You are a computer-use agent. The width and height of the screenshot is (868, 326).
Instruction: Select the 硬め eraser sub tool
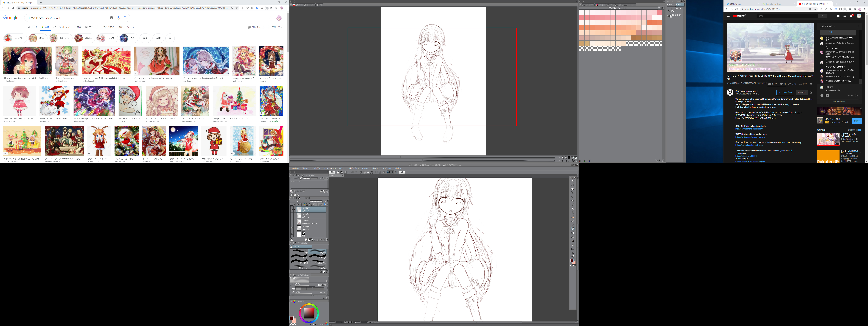(299, 251)
